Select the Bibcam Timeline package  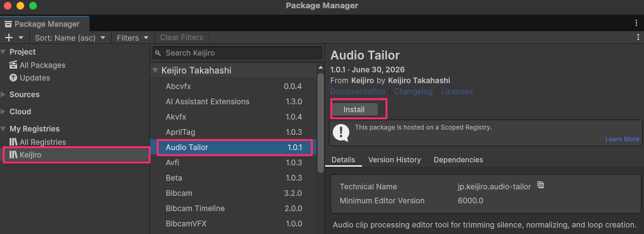coord(233,209)
